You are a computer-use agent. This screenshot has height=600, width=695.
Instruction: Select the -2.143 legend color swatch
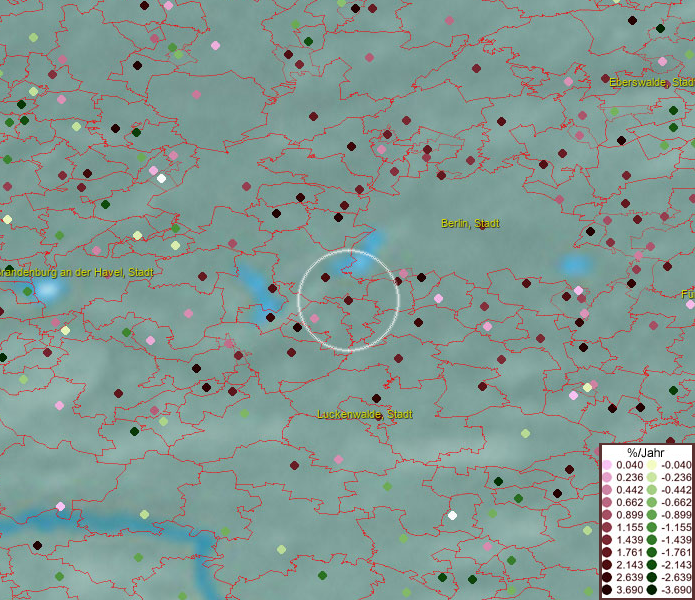pos(652,565)
